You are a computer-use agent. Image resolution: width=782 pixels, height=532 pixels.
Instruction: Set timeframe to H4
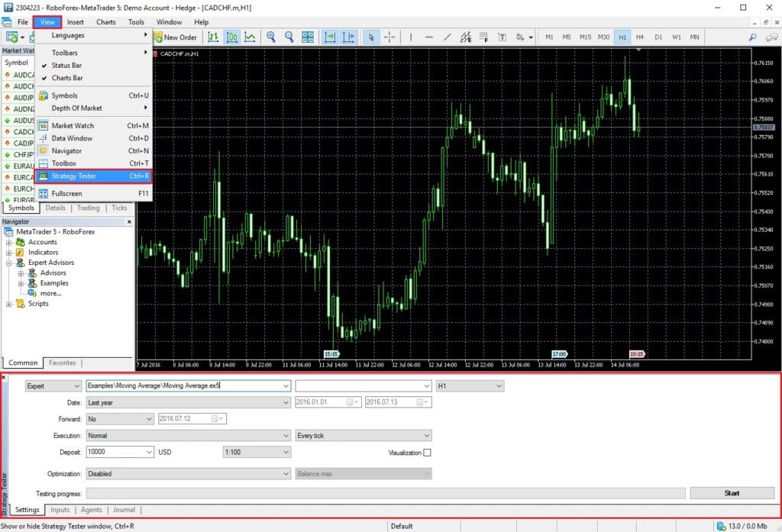[x=640, y=37]
